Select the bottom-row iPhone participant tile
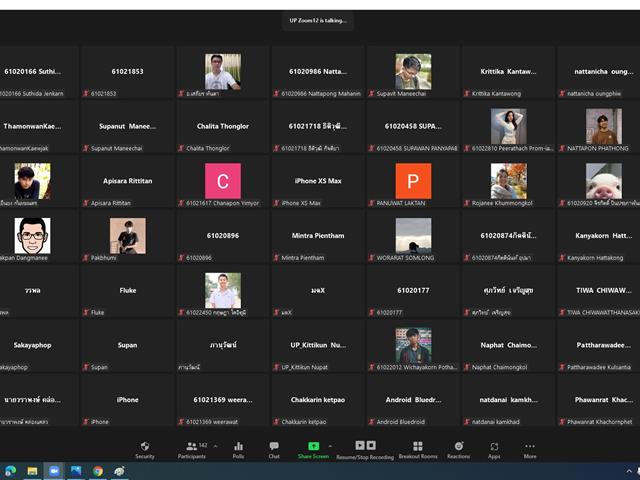Viewport: 640px width, 480px height. 127,400
